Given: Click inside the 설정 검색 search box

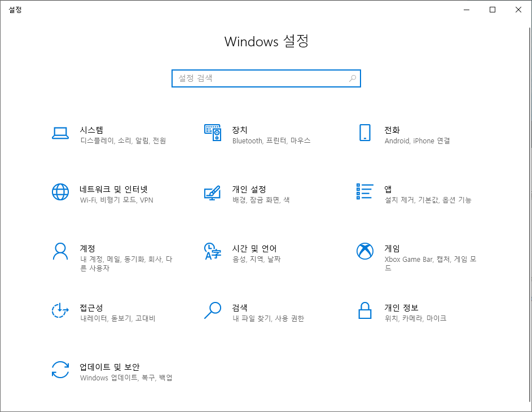Looking at the screenshot, I should tap(260, 78).
